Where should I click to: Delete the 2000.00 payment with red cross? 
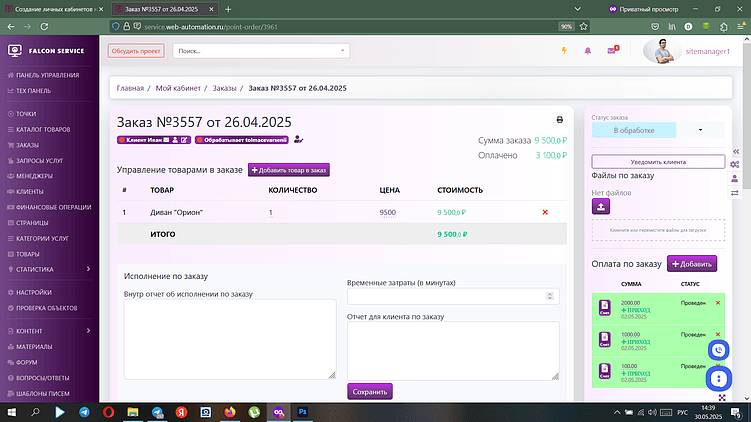point(717,303)
